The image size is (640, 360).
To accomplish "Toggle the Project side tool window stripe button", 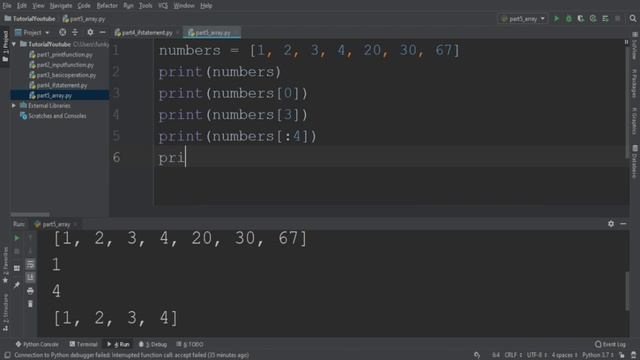I will click(x=5, y=46).
